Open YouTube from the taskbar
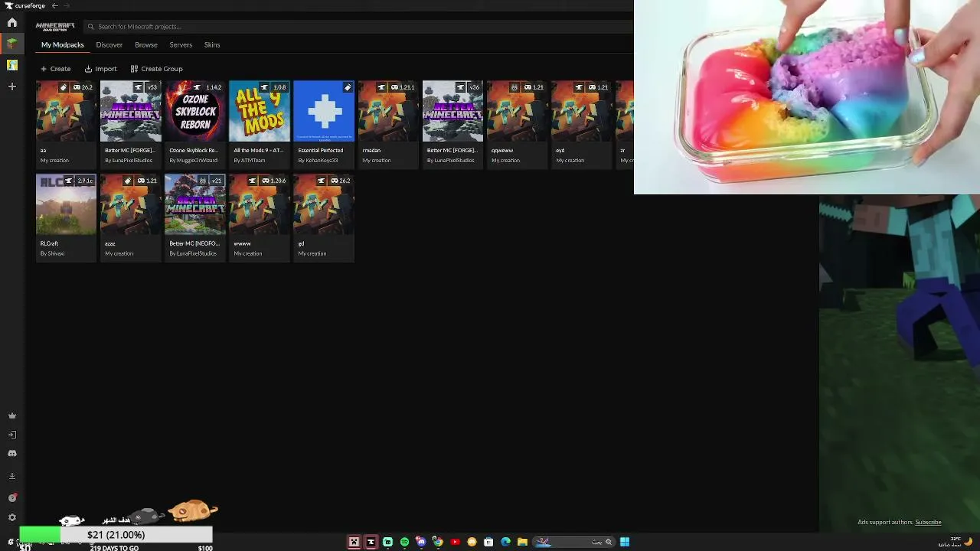This screenshot has height=551, width=980. pyautogui.click(x=455, y=542)
